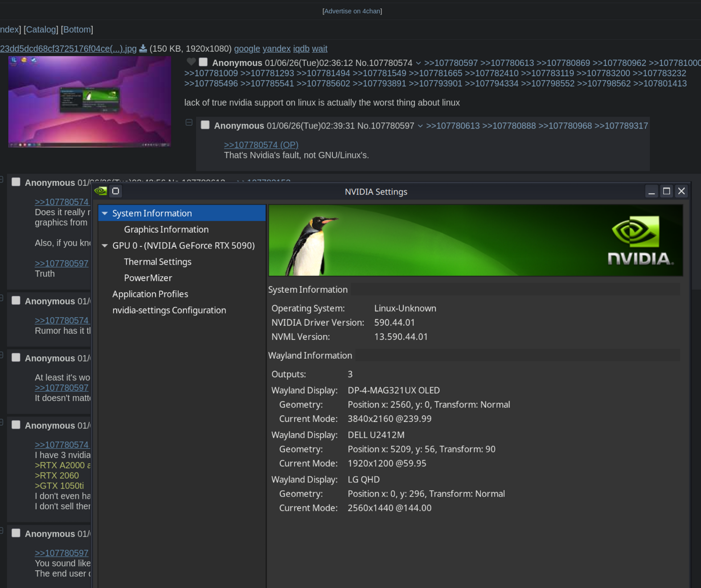Open the Catalog link
701x588 pixels.
pyautogui.click(x=41, y=29)
